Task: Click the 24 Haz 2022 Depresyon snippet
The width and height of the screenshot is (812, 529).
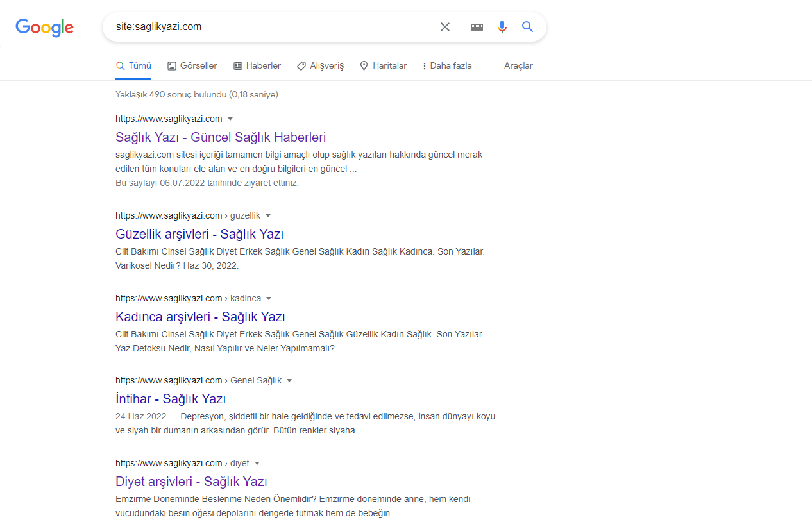Action: pyautogui.click(x=305, y=423)
